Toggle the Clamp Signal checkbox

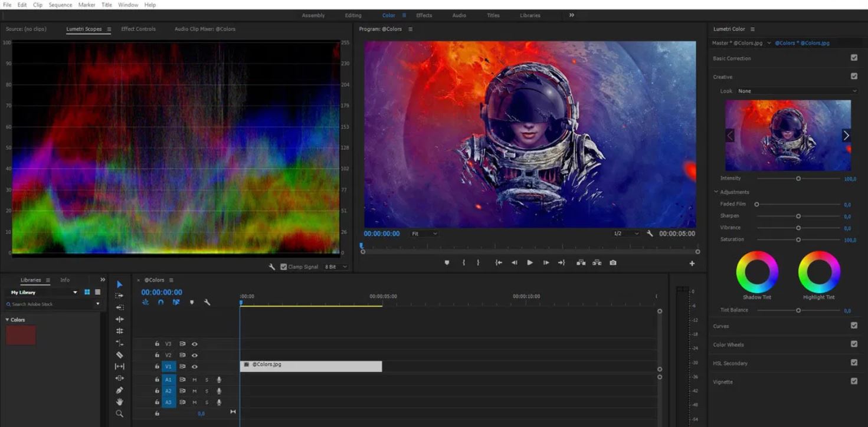click(x=284, y=267)
